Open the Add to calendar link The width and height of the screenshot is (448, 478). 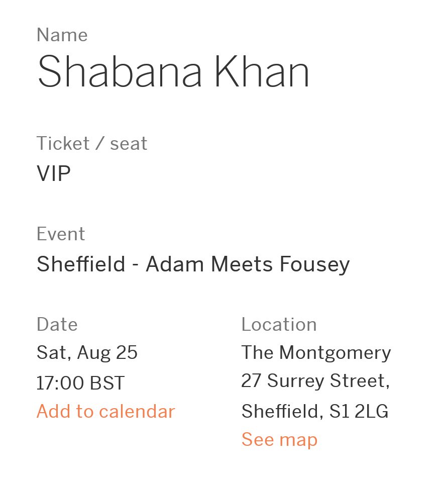click(x=105, y=411)
